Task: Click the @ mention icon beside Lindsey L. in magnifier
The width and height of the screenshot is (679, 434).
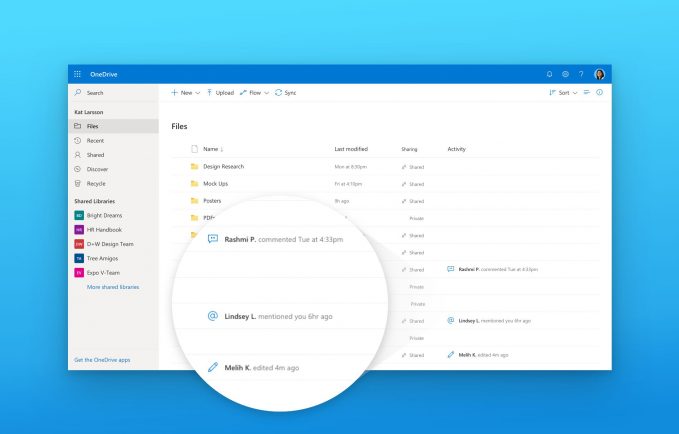Action: [213, 316]
